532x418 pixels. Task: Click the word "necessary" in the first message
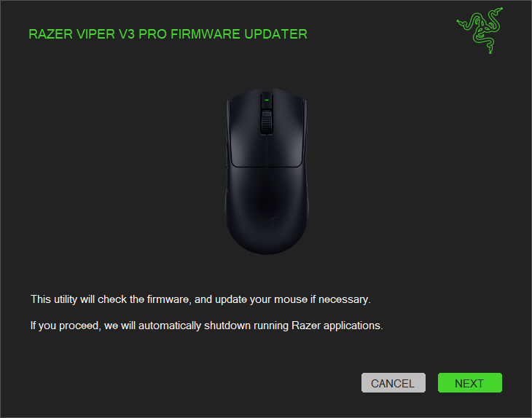pos(343,300)
